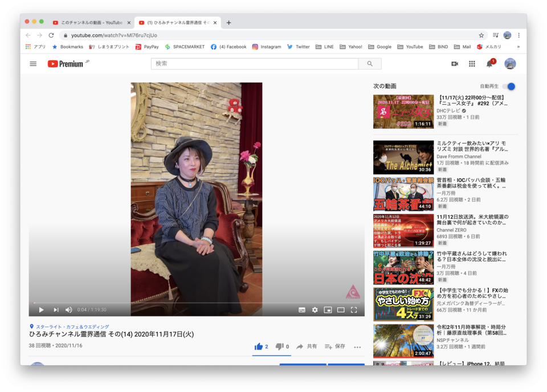Play the video with the play button
The image size is (547, 392).
pos(41,310)
